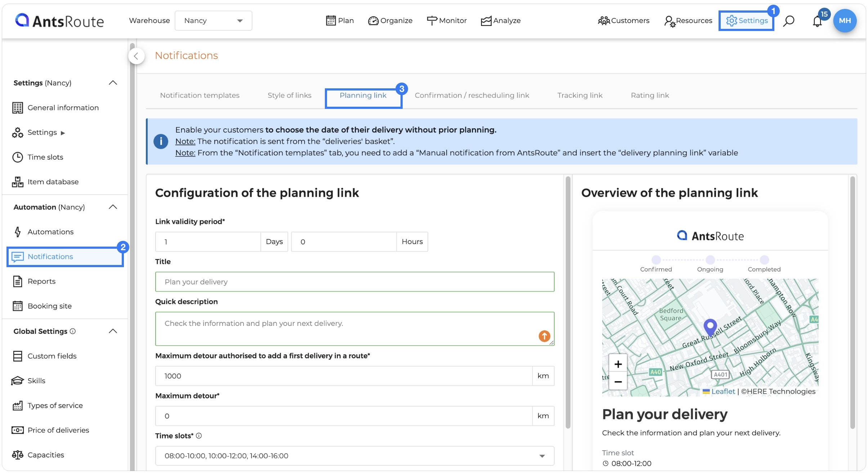Image resolution: width=868 pixels, height=473 pixels.
Task: Switch to Notification templates tab
Action: (x=200, y=95)
